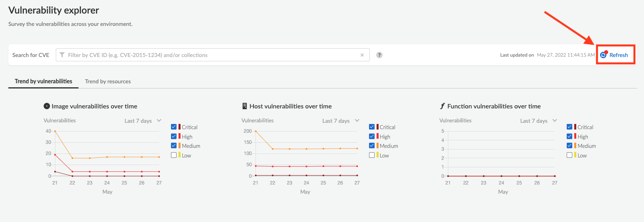Click the Host vulnerabilities over time heading
Screen dimensions: 644x222
point(291,106)
